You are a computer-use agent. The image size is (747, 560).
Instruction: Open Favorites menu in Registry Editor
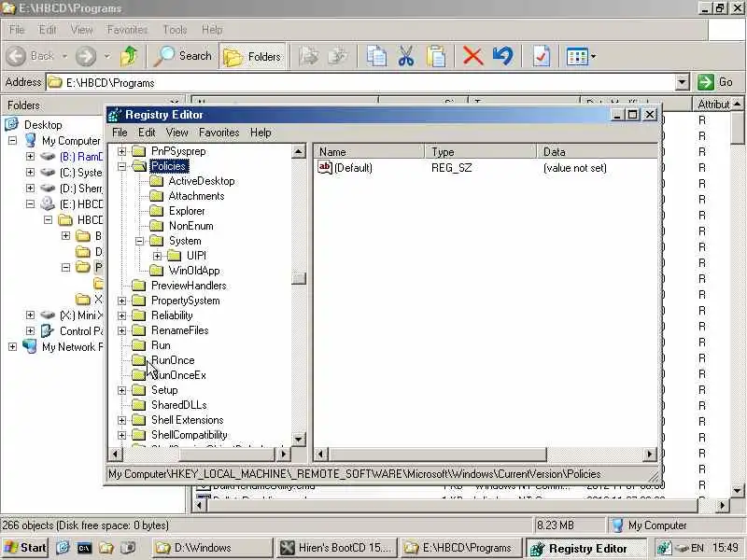click(219, 133)
